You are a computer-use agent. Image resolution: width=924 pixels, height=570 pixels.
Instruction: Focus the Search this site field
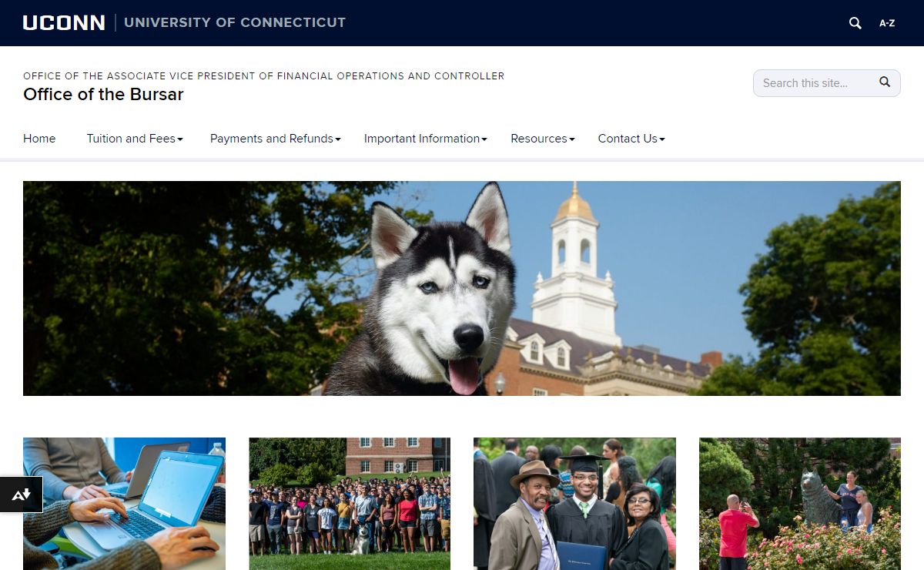815,83
